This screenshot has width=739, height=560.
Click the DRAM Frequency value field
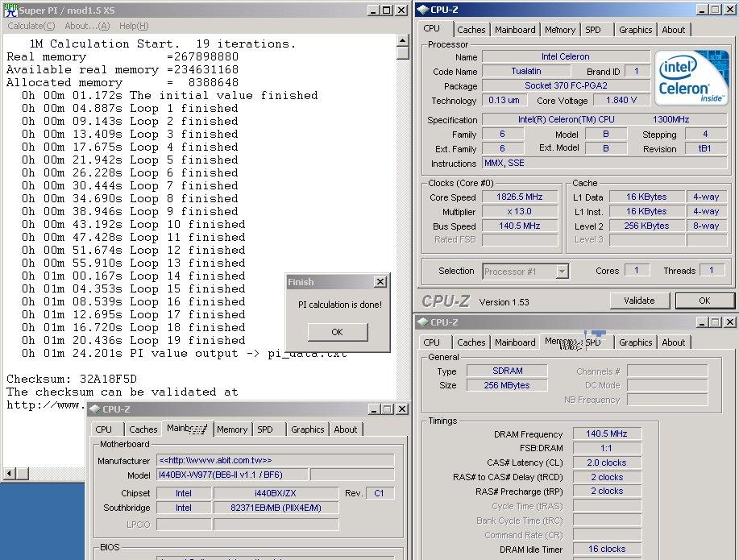(607, 433)
